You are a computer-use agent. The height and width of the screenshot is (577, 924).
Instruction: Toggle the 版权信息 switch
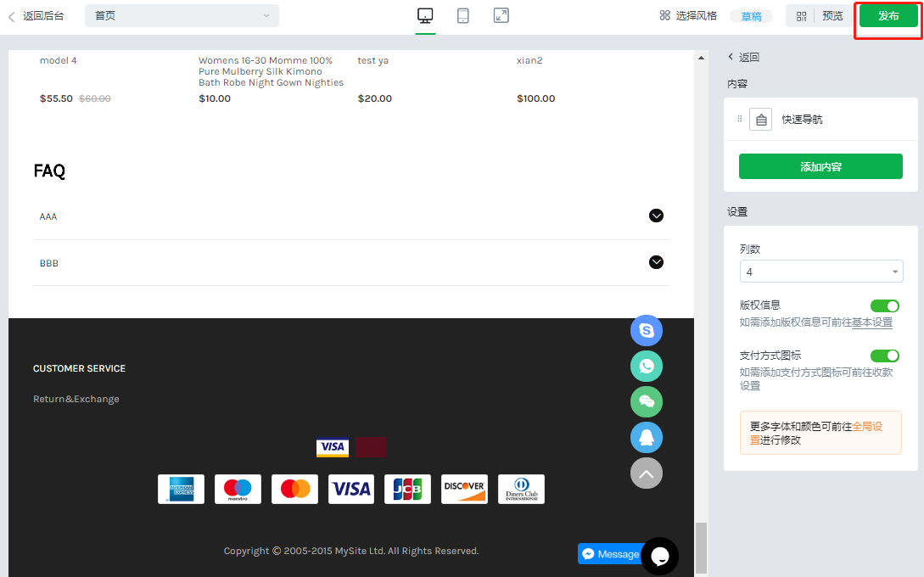884,305
